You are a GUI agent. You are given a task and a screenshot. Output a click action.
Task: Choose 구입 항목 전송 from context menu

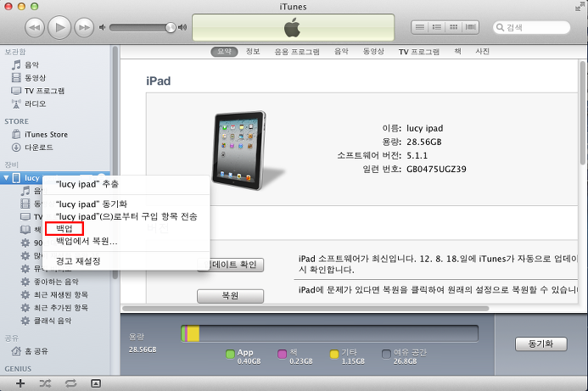click(x=126, y=216)
